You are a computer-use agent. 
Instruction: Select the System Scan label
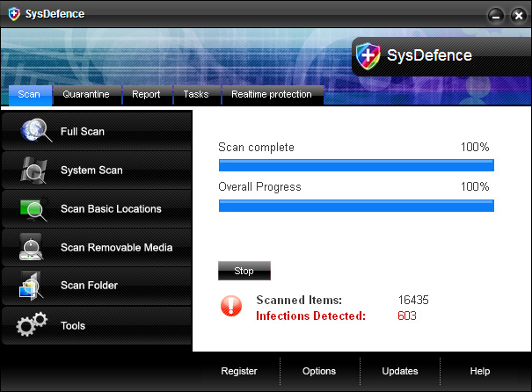(x=91, y=171)
